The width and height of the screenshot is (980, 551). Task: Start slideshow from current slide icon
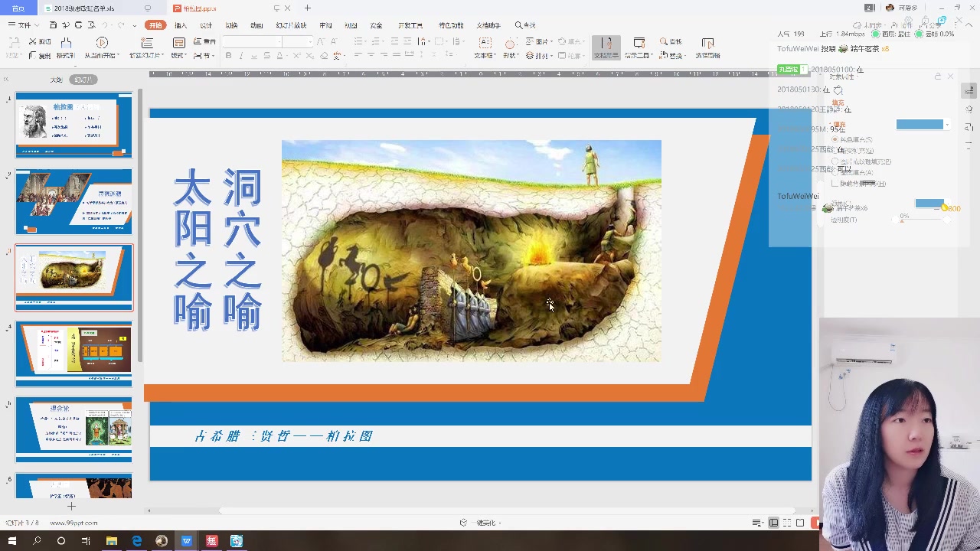pos(102,43)
